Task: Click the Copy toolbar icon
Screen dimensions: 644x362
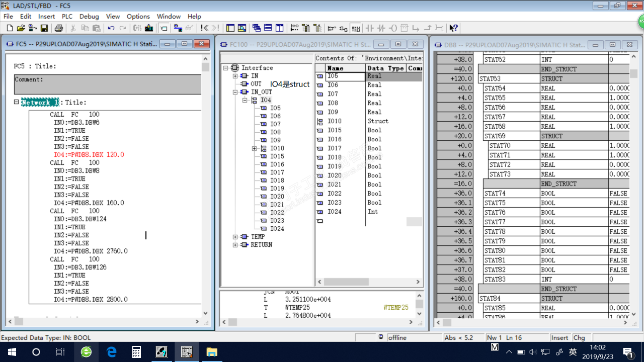Action: point(85,28)
